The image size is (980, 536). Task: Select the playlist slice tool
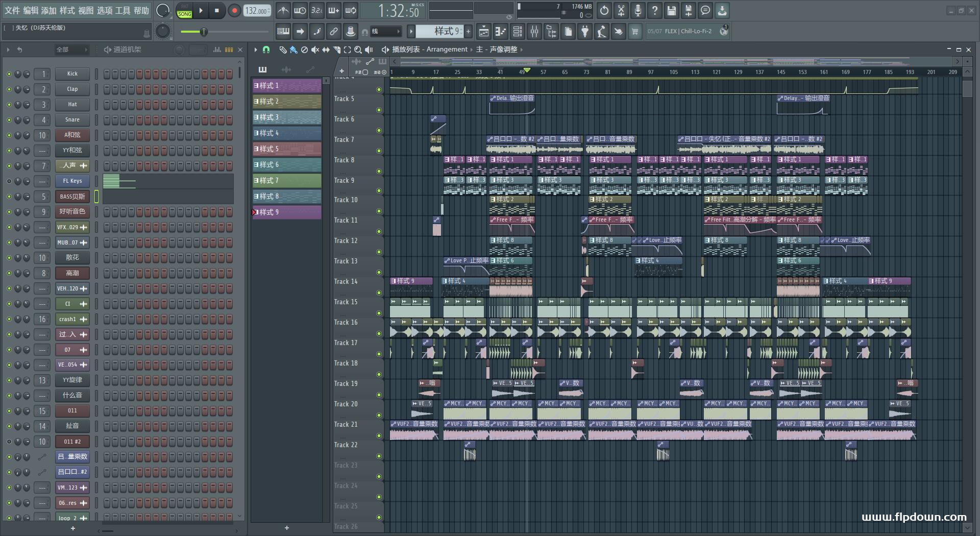[x=336, y=50]
